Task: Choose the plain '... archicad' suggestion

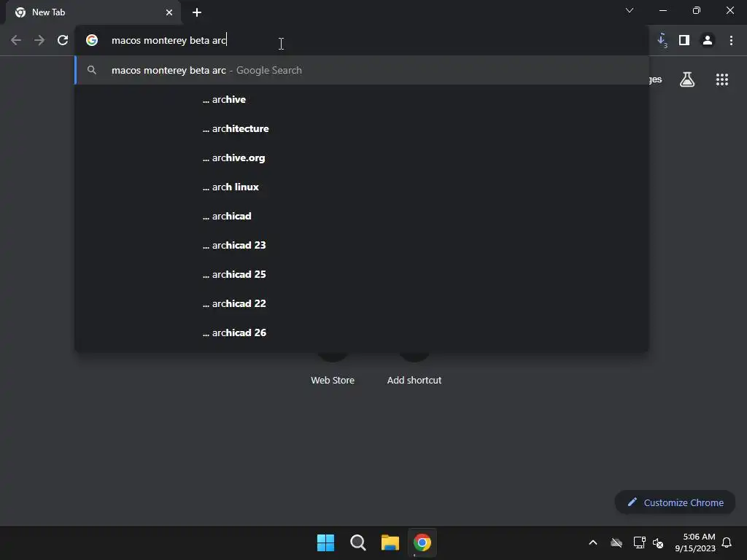Action: pos(362,216)
